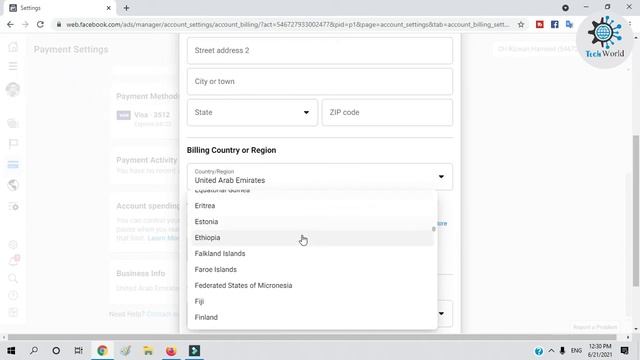640x360 pixels.
Task: Open the profile avatar in sidebar
Action: [x=13, y=89]
